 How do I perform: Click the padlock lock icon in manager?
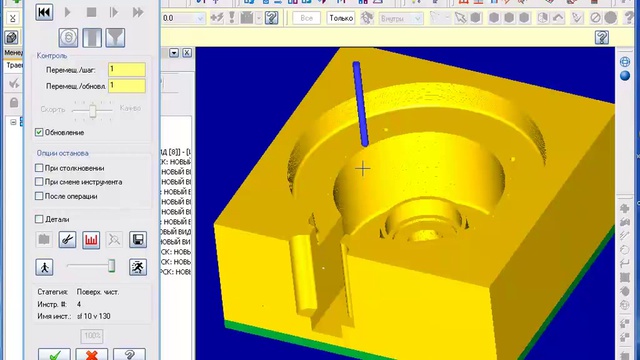[14, 102]
